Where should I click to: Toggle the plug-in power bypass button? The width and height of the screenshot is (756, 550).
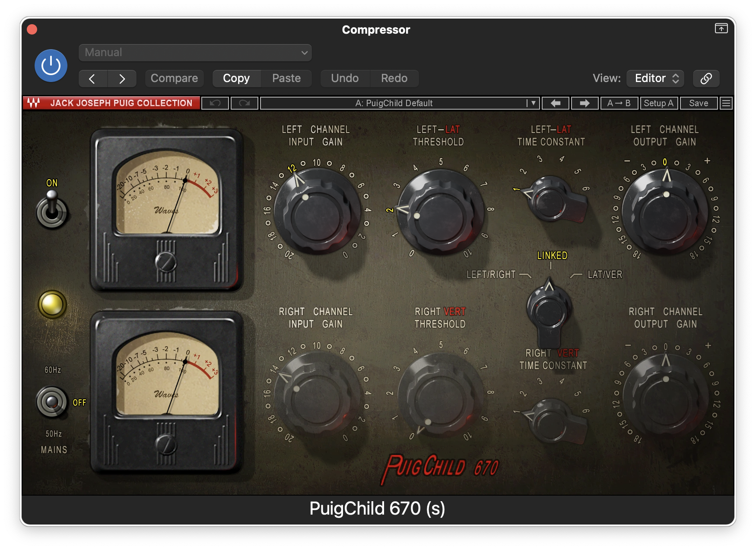[51, 66]
